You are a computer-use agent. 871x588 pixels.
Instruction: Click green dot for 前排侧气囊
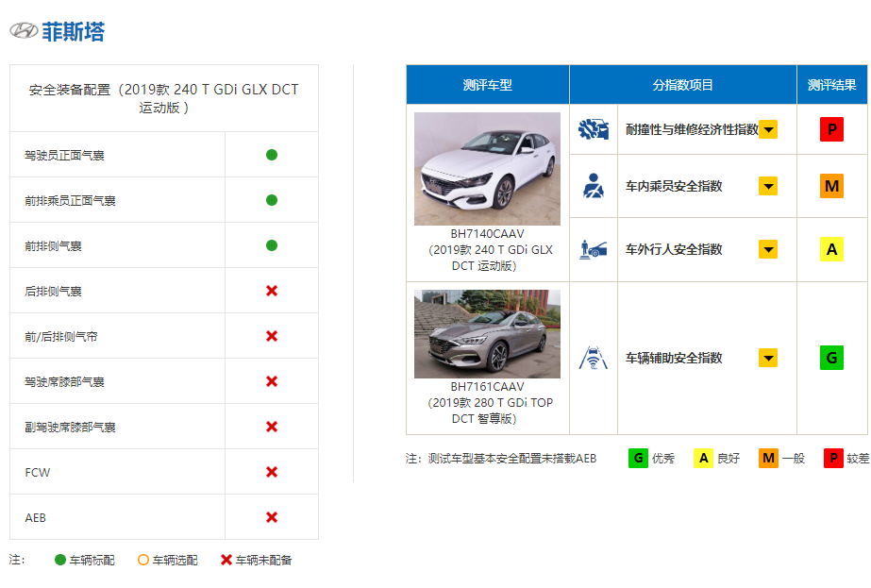pyautogui.click(x=272, y=245)
